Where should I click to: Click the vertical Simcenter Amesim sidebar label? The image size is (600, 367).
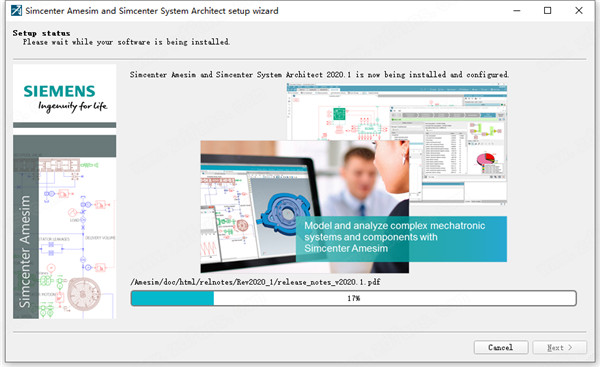[25, 251]
